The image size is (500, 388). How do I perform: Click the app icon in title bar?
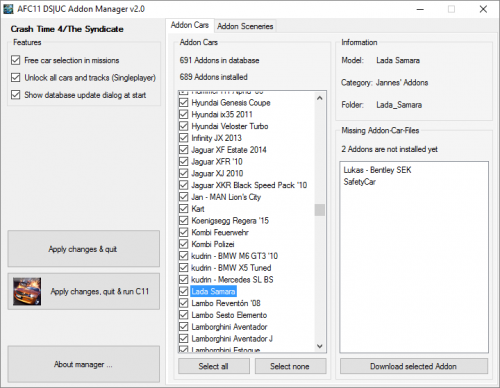point(8,9)
